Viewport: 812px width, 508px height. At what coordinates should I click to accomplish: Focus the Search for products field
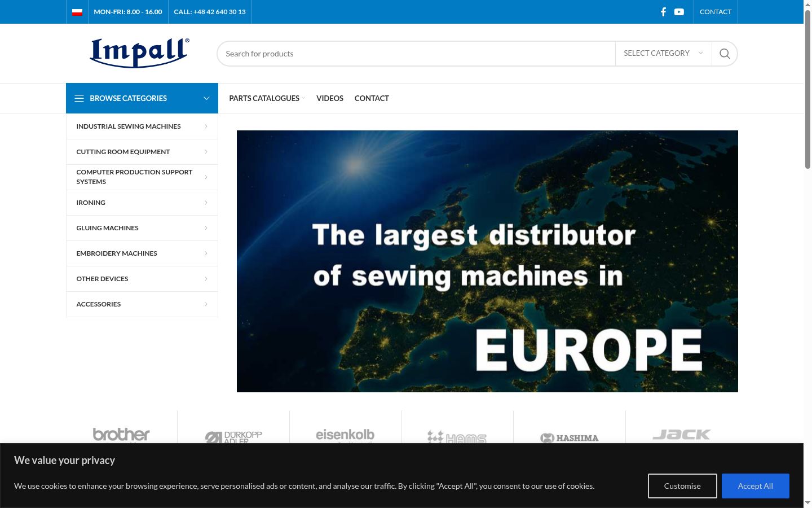tap(416, 54)
